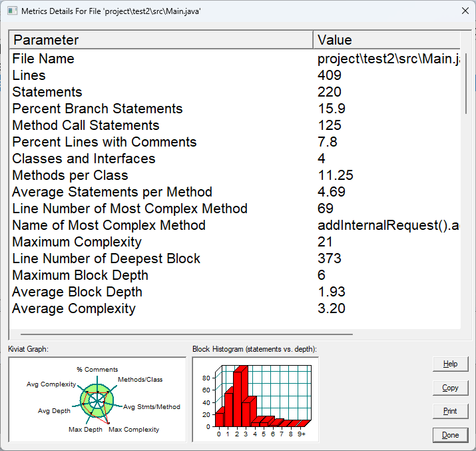Select the Average Complexity row
This screenshot has height=451, width=476.
[235, 308]
